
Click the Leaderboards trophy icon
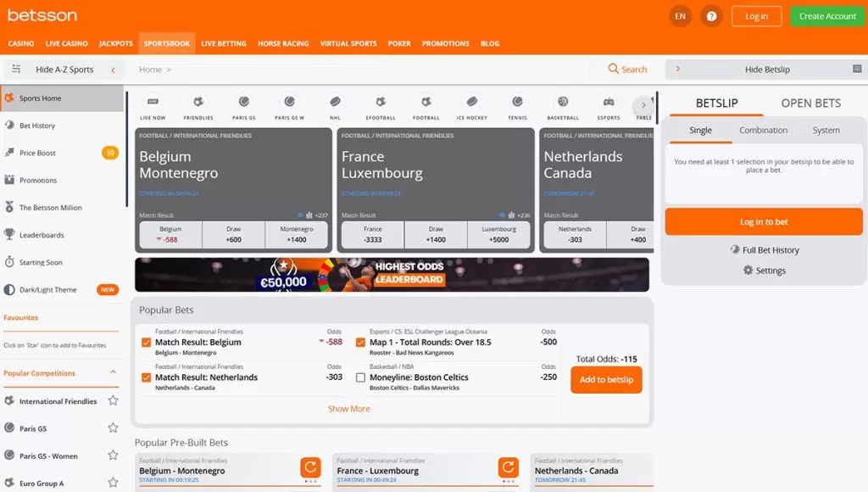click(9, 234)
